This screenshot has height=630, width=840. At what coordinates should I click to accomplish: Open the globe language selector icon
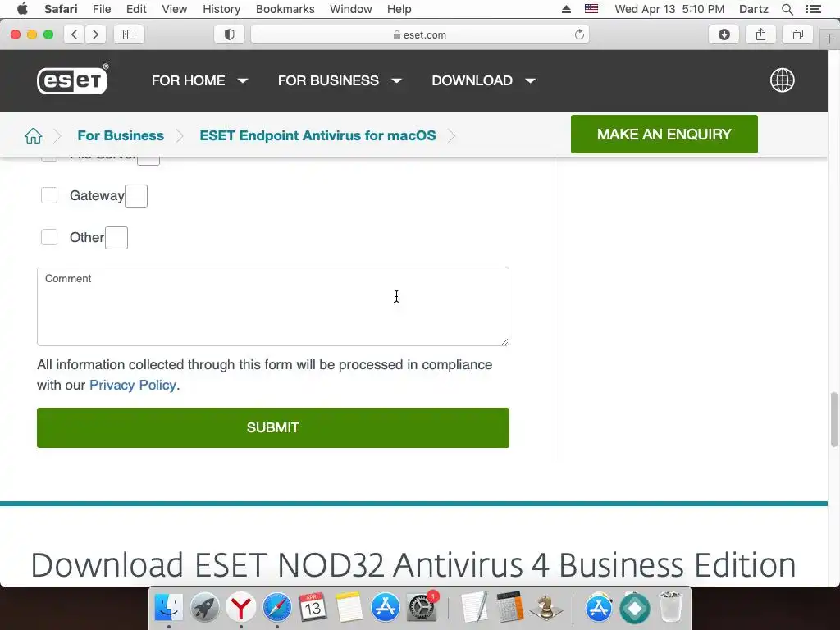[x=782, y=80]
